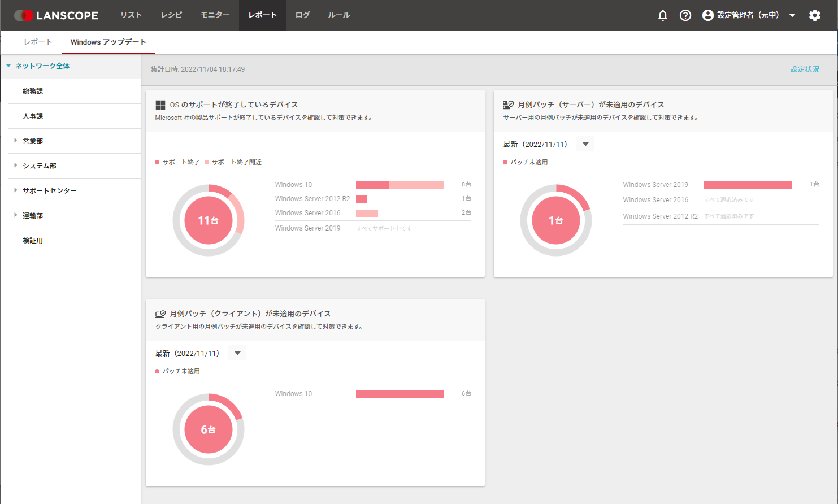The height and width of the screenshot is (504, 838).
Task: Open the notification bell
Action: point(663,15)
